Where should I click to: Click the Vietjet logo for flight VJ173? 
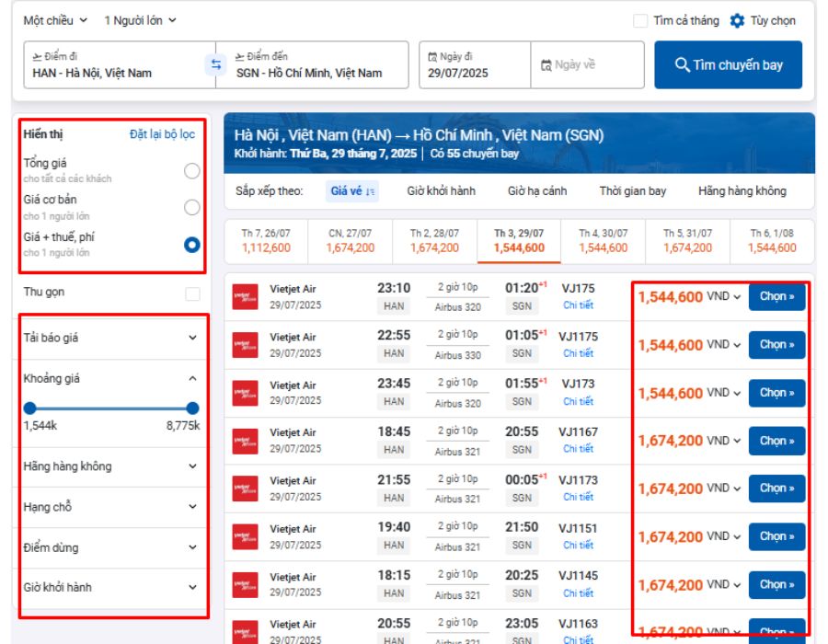(x=246, y=393)
